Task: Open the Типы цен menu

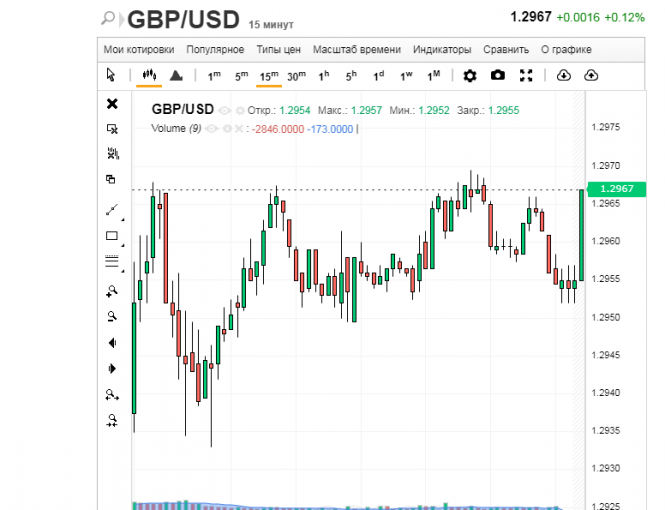Action: [x=278, y=50]
